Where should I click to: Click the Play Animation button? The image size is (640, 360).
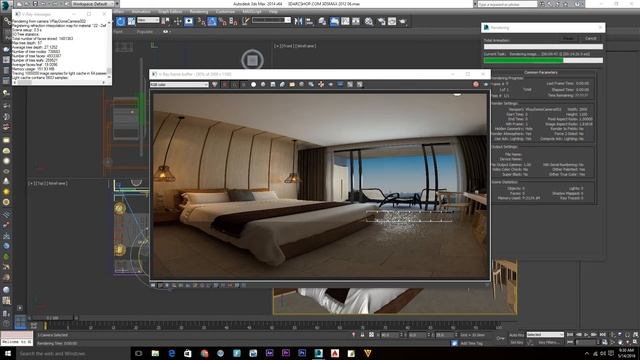pyautogui.click(x=586, y=335)
